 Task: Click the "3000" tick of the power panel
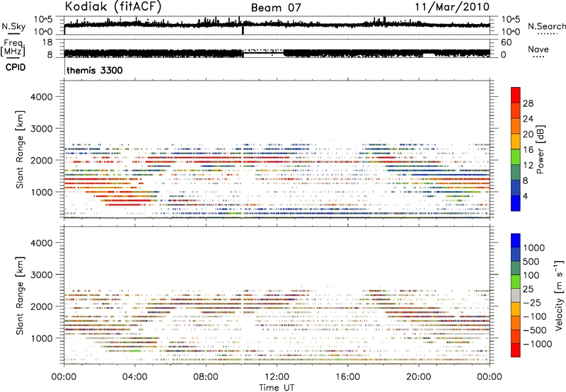point(42,129)
